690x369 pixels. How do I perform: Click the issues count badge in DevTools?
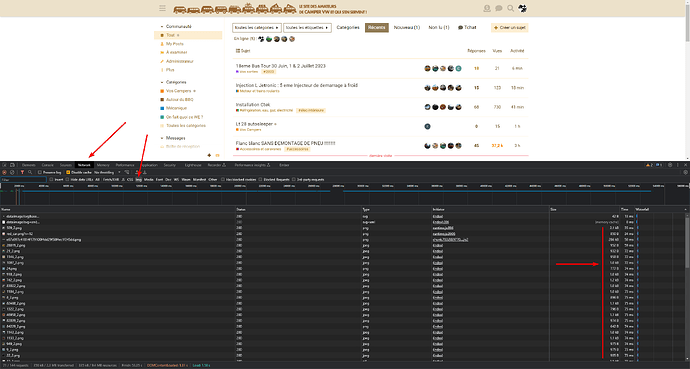click(659, 165)
